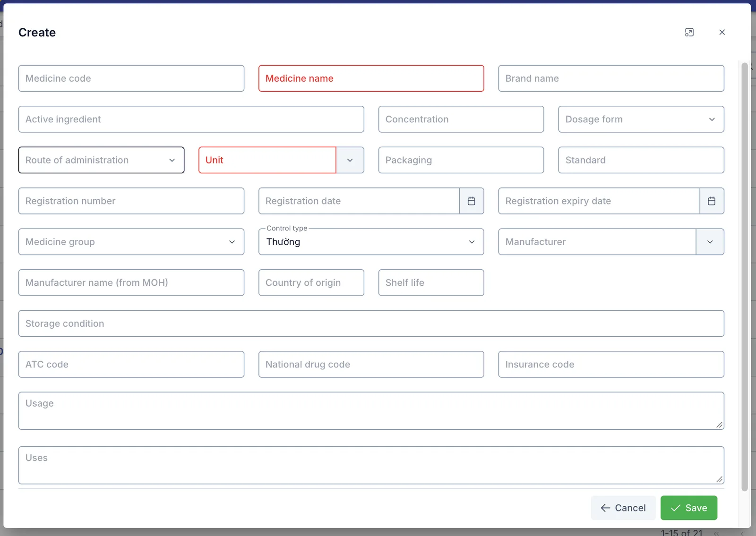Click the Registration number field

[x=131, y=201]
